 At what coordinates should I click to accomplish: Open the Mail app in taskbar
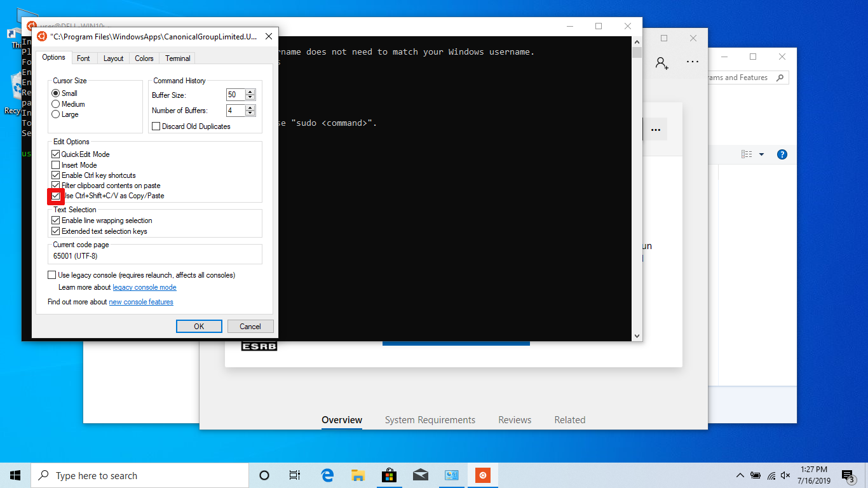(x=420, y=475)
